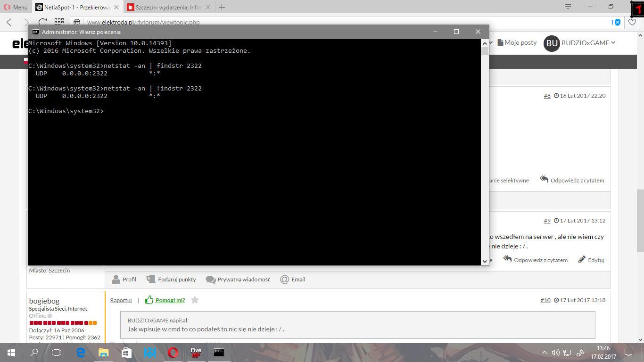The image size is (644, 362).
Task: Open volume control in system tray
Action: [x=556, y=352]
